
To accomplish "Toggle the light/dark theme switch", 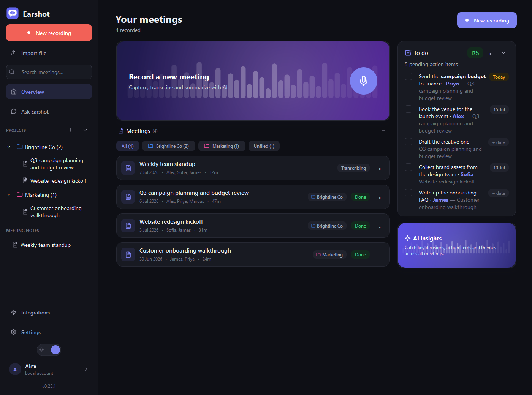I will tap(49, 350).
